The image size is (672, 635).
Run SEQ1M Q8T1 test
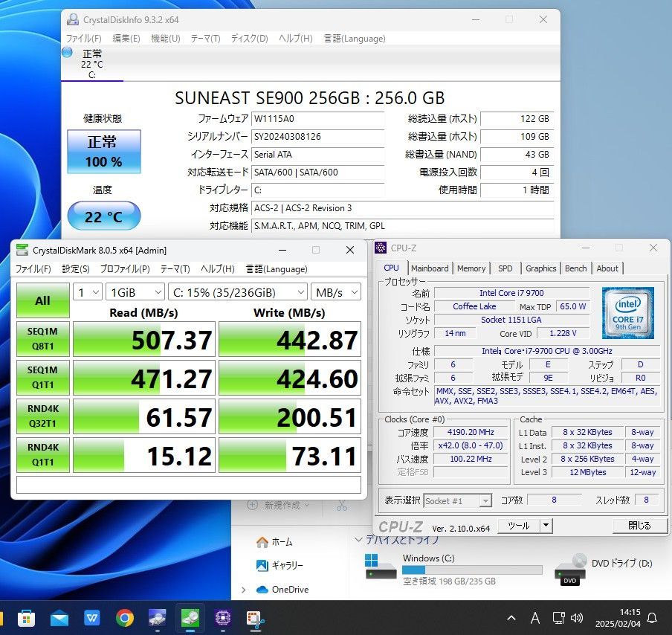tap(43, 339)
